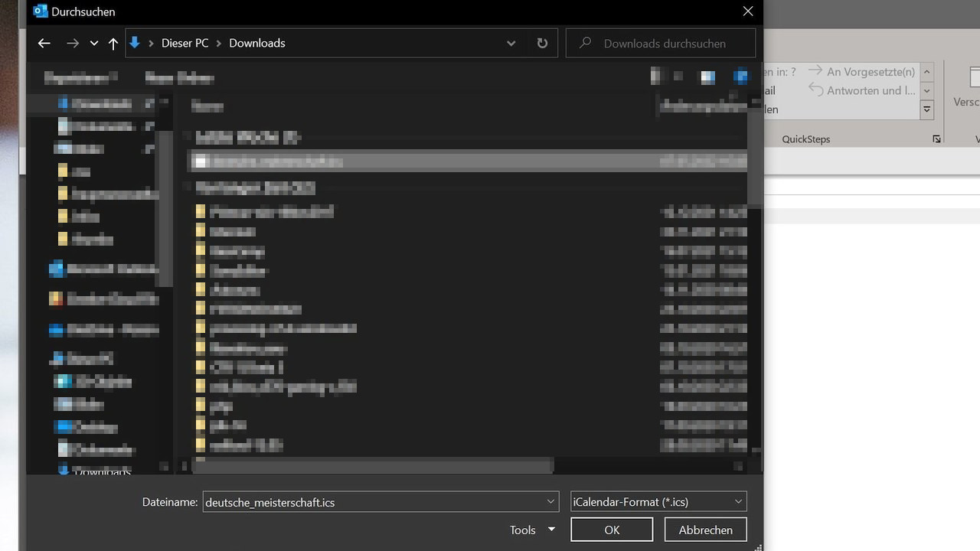Click the blue Downloads arrow icon in address bar
Image resolution: width=980 pixels, height=551 pixels.
coord(134,43)
